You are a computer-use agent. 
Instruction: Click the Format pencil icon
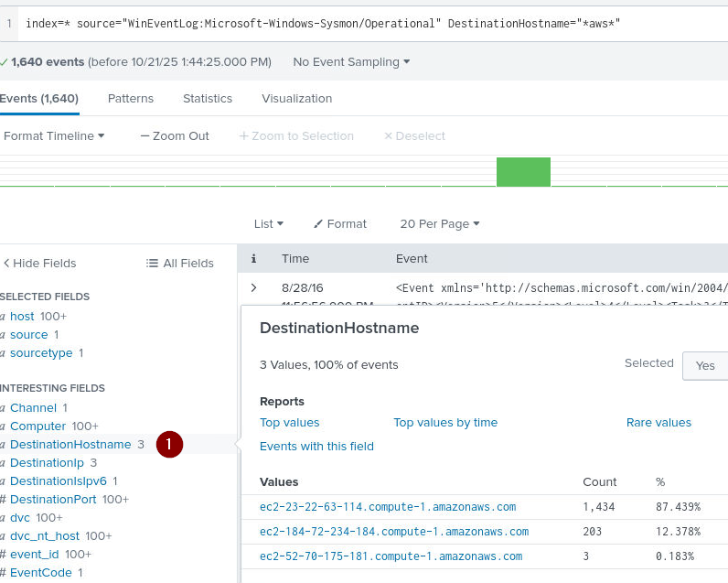pos(318,223)
